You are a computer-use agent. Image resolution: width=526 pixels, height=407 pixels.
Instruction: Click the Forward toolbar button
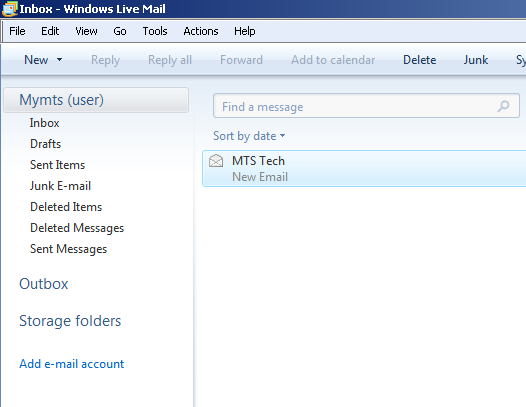click(241, 60)
